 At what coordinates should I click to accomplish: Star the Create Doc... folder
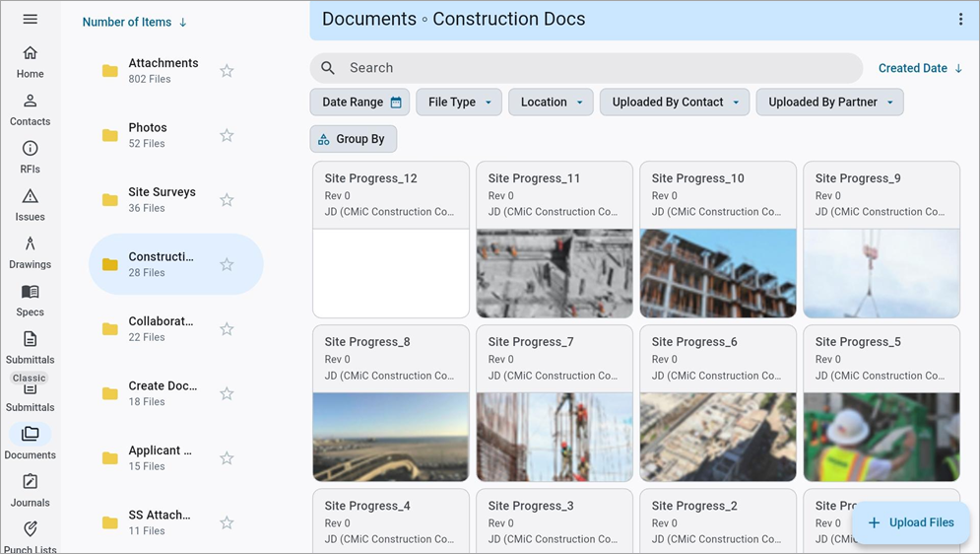pyautogui.click(x=227, y=393)
